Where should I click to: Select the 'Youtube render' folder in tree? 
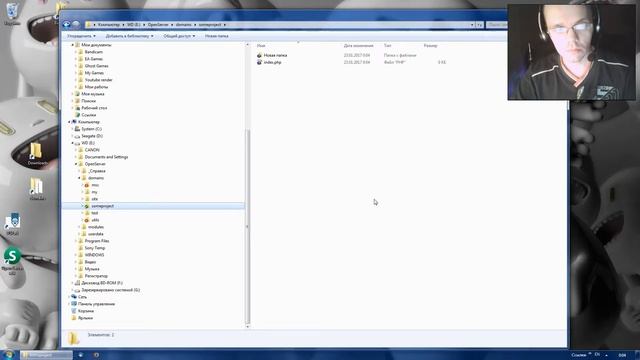click(x=98, y=80)
